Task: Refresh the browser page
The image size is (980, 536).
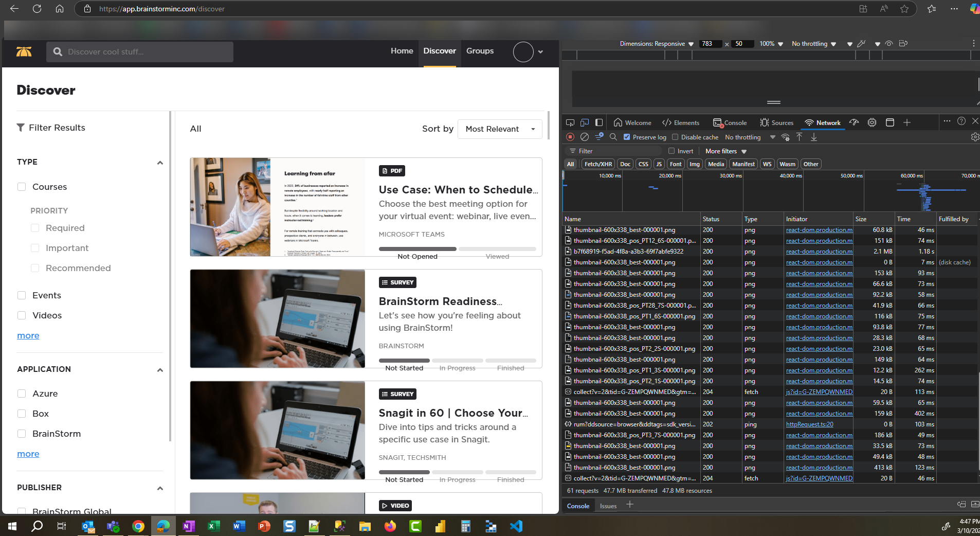Action: [37, 9]
